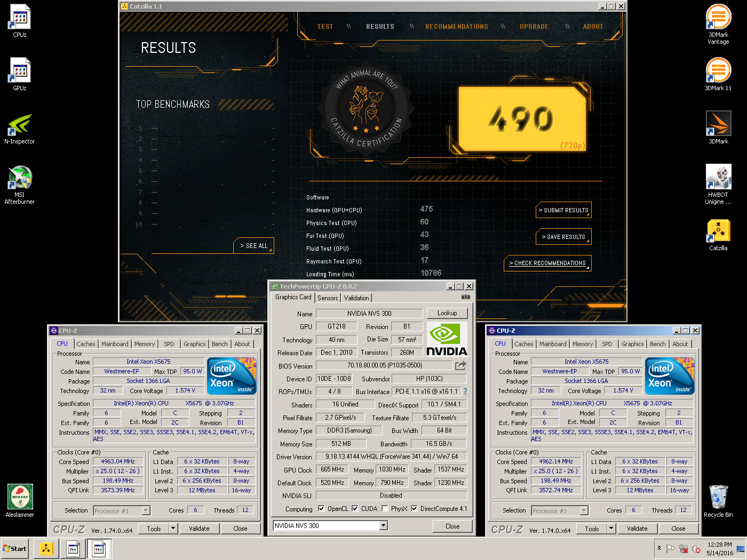Open the GPUz desktop shortcut
The width and height of the screenshot is (747, 560).
tap(20, 74)
